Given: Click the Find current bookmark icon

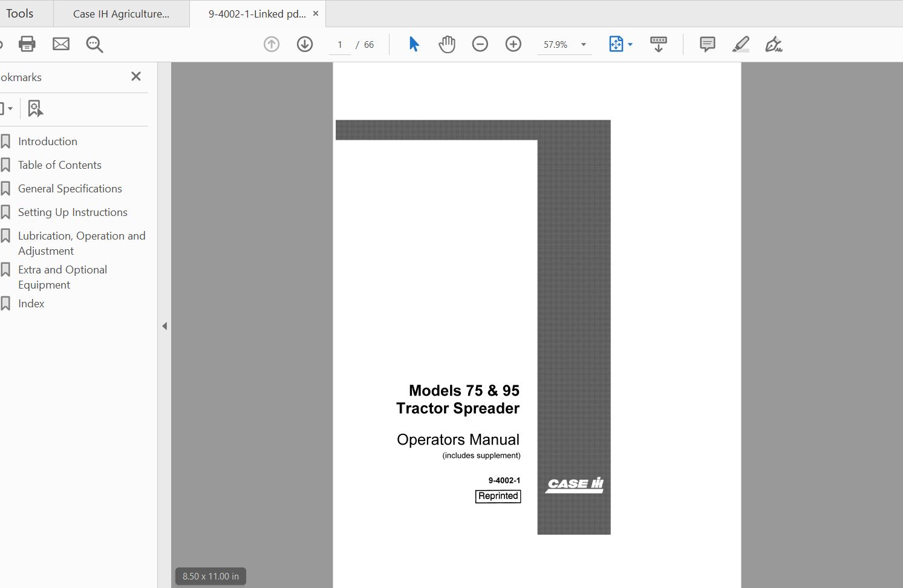Looking at the screenshot, I should pyautogui.click(x=36, y=108).
